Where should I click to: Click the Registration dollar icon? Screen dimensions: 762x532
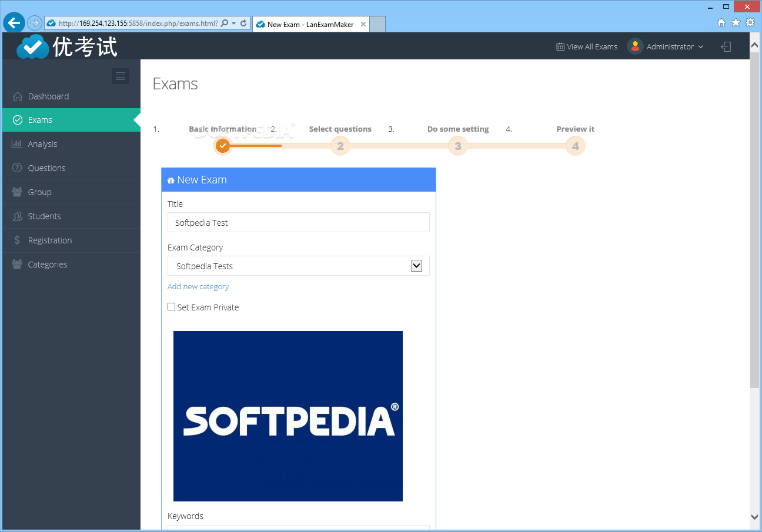17,240
